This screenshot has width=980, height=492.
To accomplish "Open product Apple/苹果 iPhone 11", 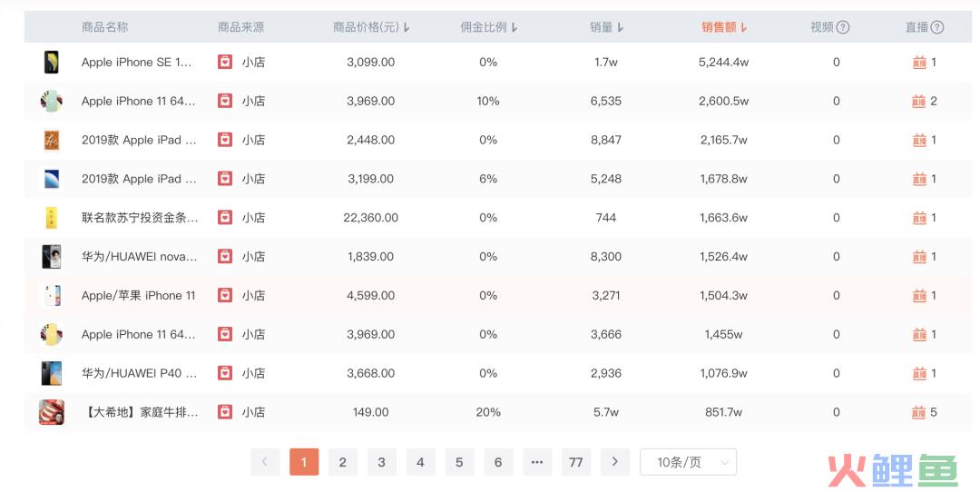I will pyautogui.click(x=138, y=295).
